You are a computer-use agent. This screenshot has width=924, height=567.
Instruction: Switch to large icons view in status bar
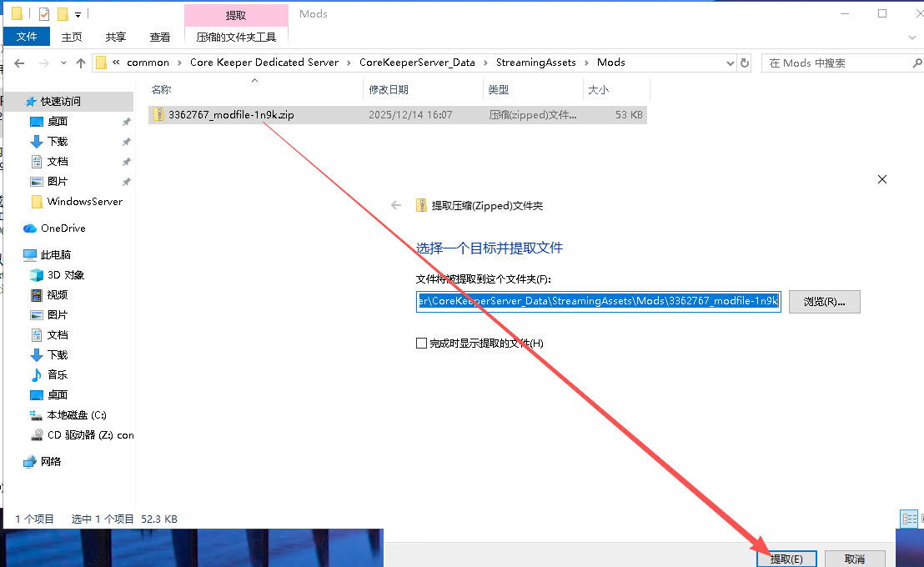[922, 519]
